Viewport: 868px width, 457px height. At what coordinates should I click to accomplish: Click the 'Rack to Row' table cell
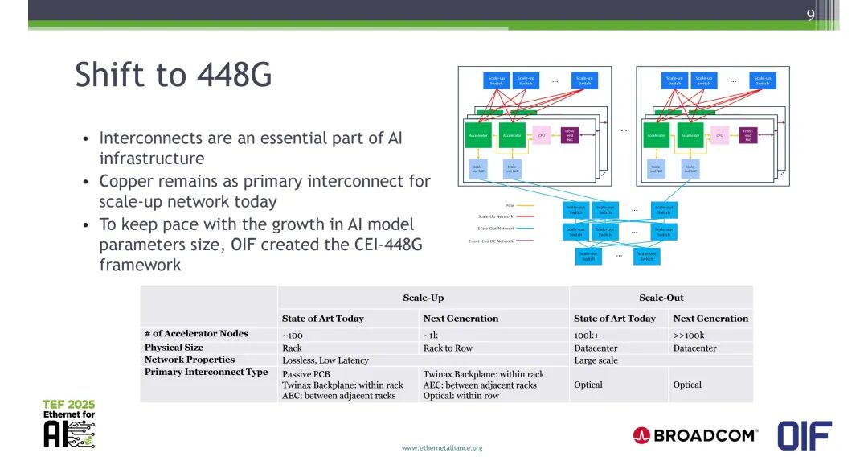tap(448, 348)
